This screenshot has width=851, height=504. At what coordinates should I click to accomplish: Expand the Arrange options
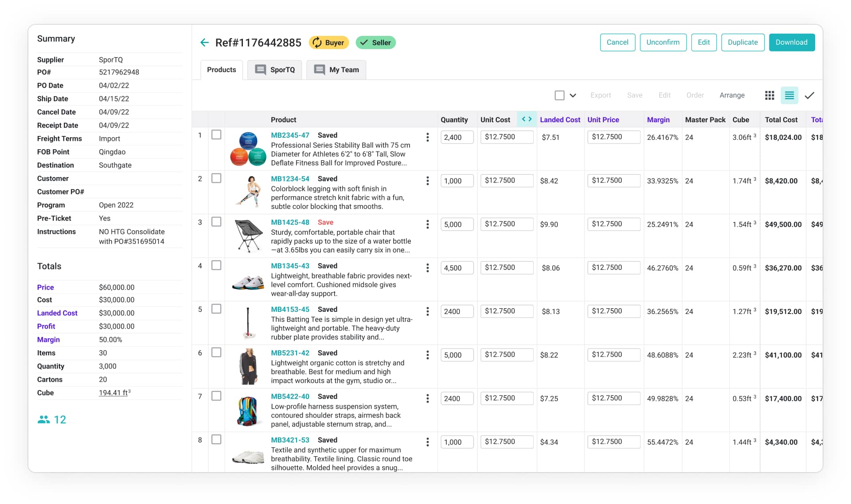[732, 95]
